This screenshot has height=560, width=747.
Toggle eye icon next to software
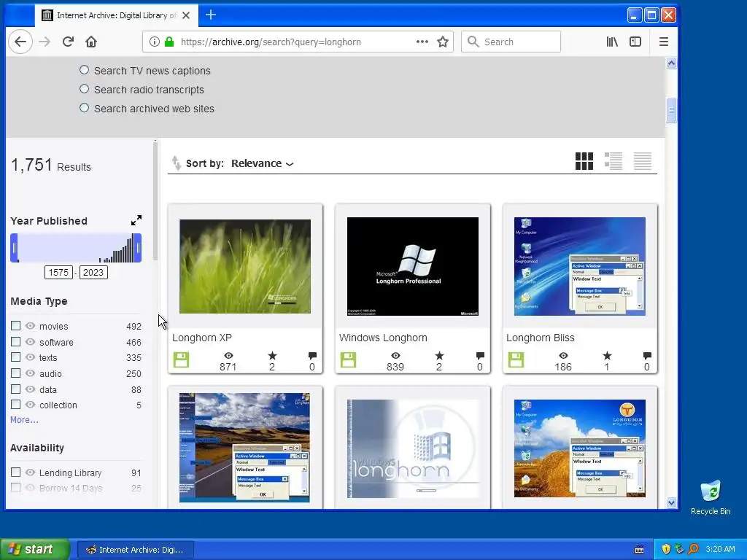31,342
